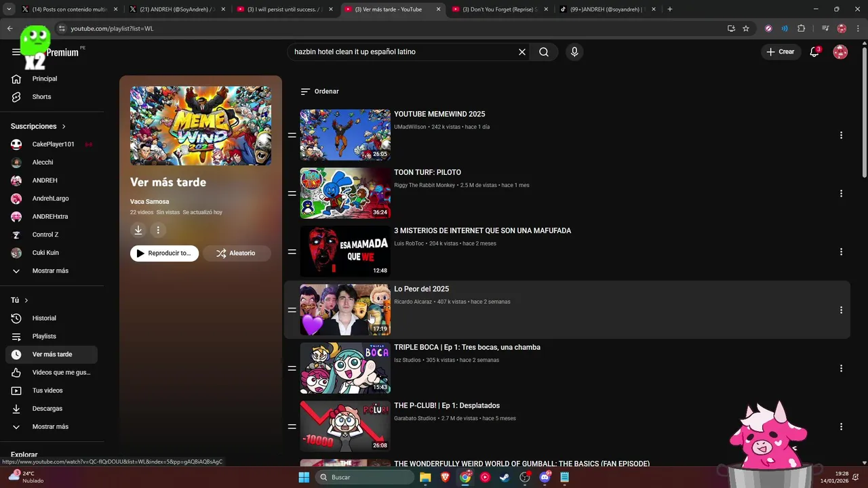Click the reorder handle for YOUTUBE MEMEWIND 2025
Image resolution: width=868 pixels, height=488 pixels.
coord(292,136)
